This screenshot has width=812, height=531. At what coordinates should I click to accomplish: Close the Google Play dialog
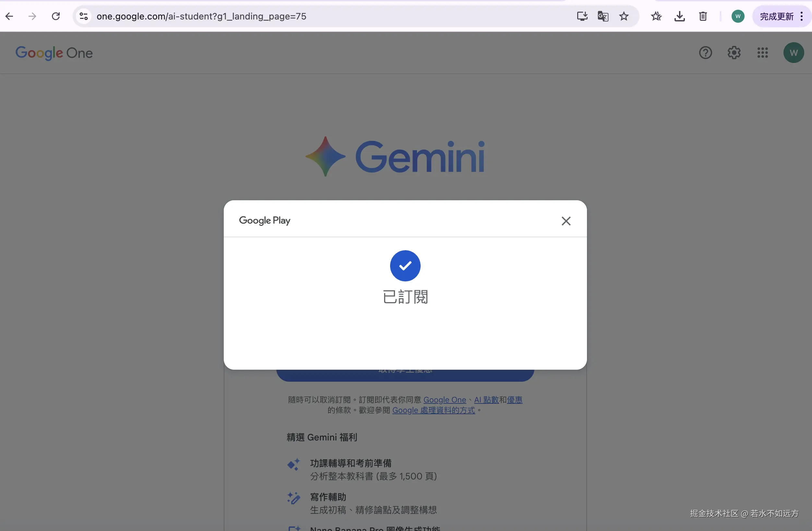point(566,221)
